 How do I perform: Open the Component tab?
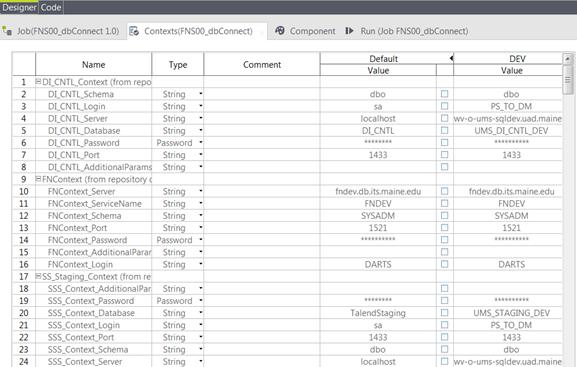312,31
